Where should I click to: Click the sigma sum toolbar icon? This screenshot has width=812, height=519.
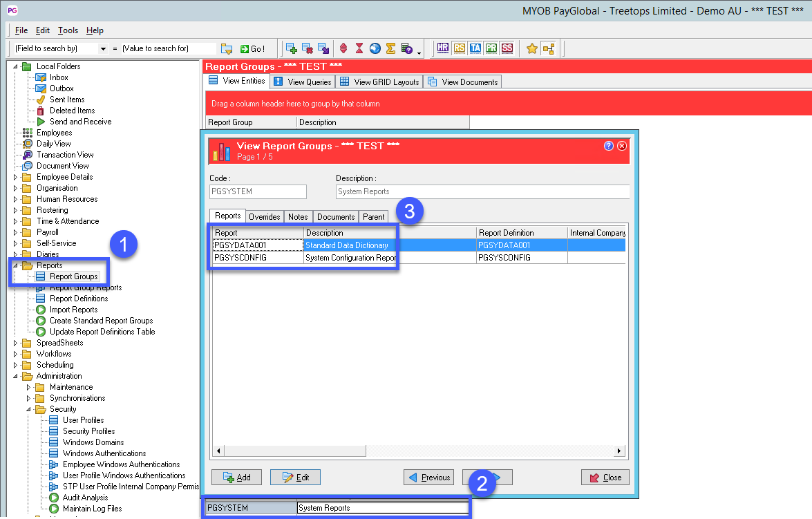391,48
